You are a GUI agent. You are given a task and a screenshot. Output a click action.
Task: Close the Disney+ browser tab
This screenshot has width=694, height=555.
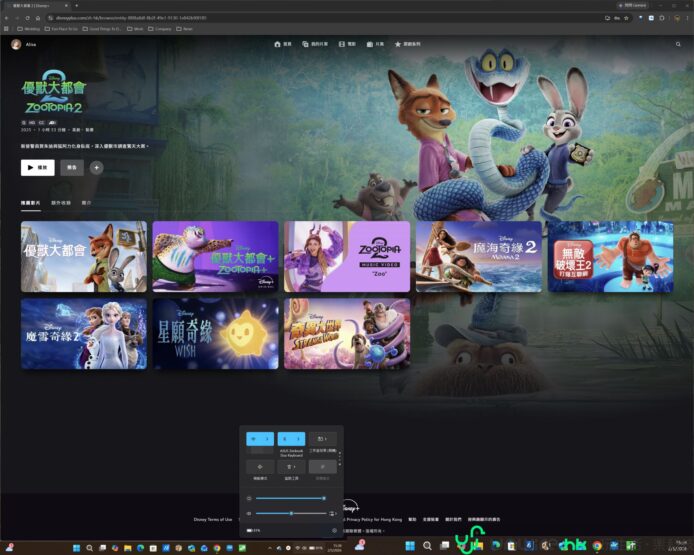66,6
